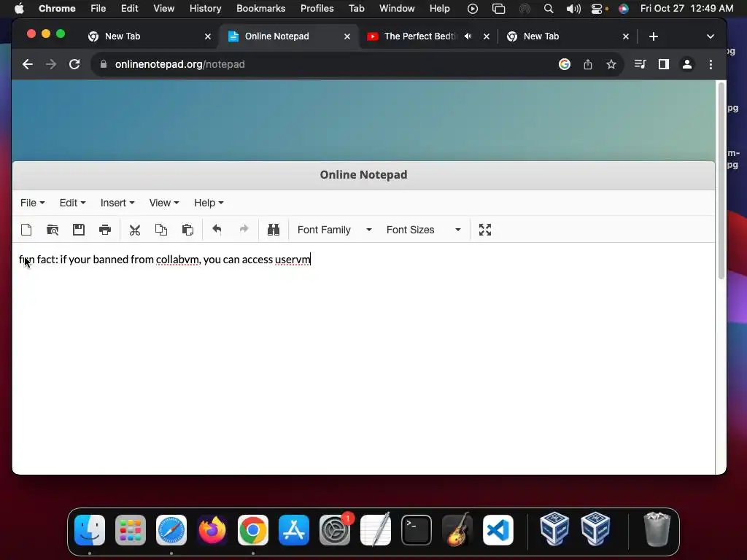
Task: Open the notepad View menu
Action: [164, 203]
